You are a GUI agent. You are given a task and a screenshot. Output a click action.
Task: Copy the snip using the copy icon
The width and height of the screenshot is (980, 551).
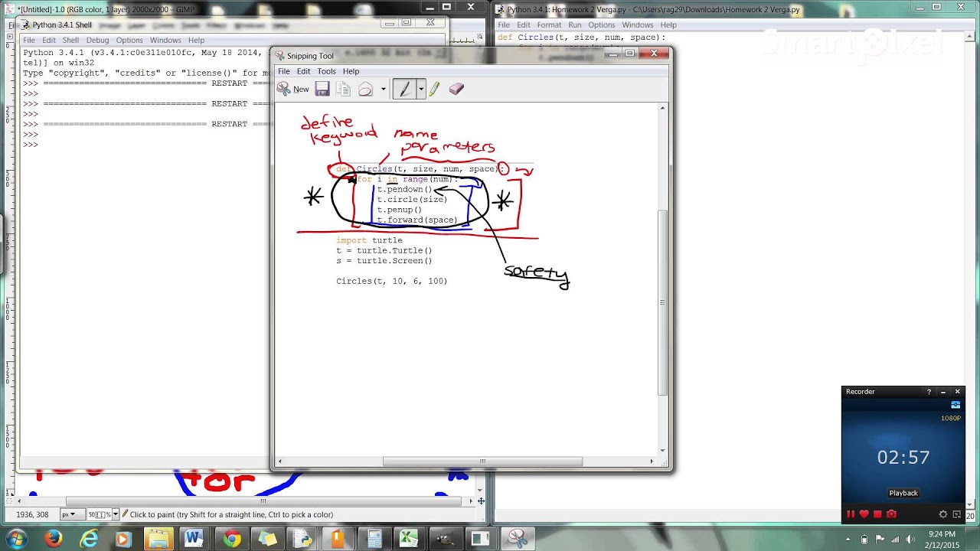pos(343,90)
